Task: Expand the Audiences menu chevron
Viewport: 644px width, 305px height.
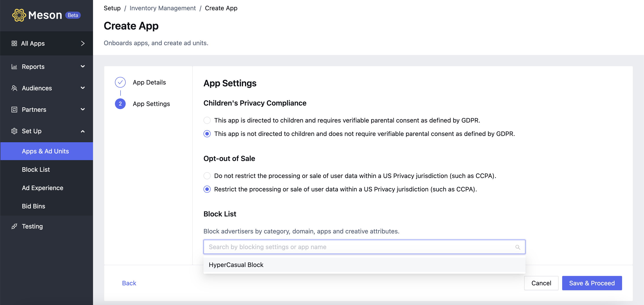Action: point(83,88)
